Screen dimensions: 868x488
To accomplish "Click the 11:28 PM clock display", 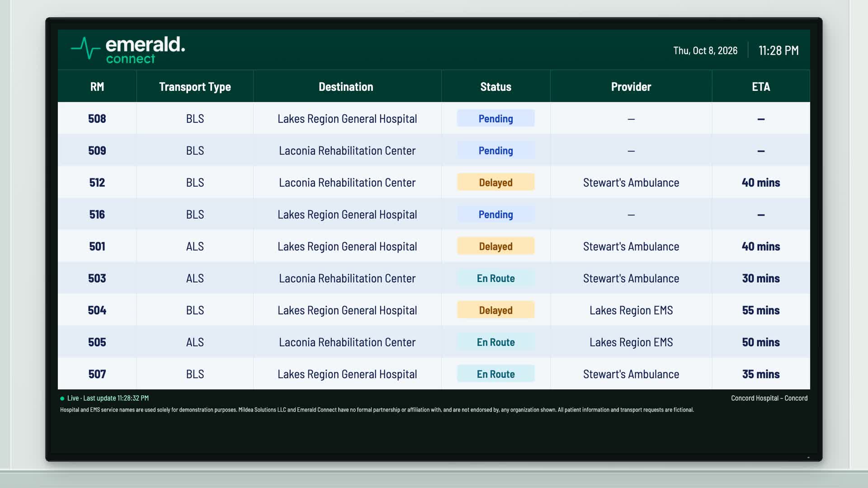I will 778,50.
